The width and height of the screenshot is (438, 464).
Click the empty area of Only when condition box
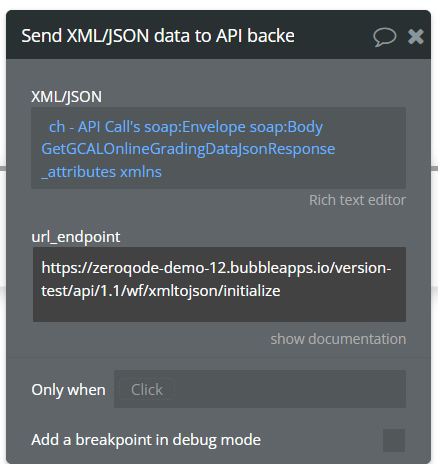coord(290,389)
